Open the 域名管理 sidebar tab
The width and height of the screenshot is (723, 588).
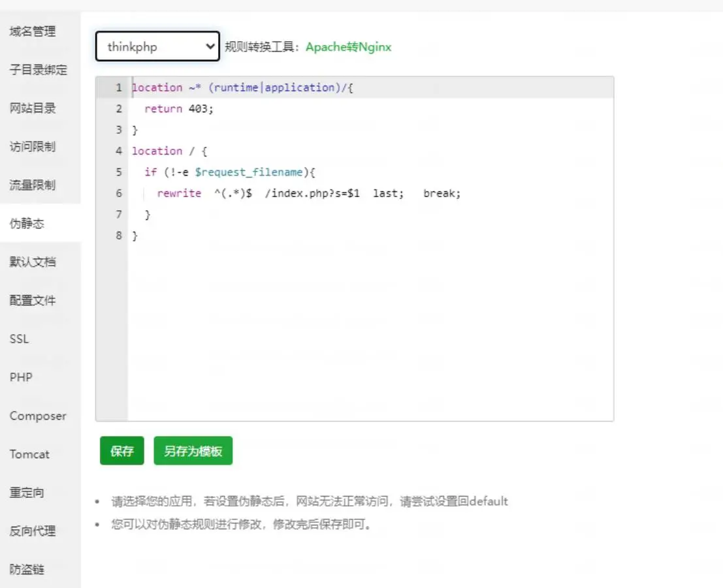coord(33,31)
